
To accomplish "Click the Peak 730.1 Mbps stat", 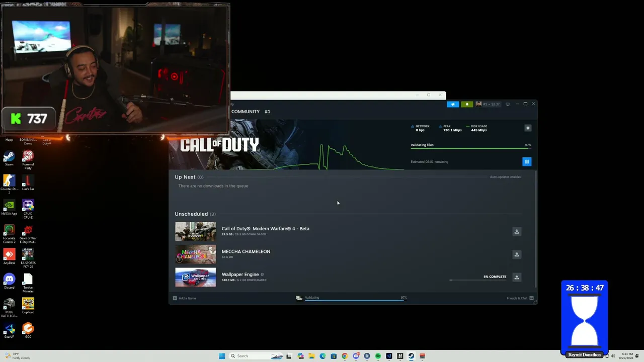I will 450,128.
